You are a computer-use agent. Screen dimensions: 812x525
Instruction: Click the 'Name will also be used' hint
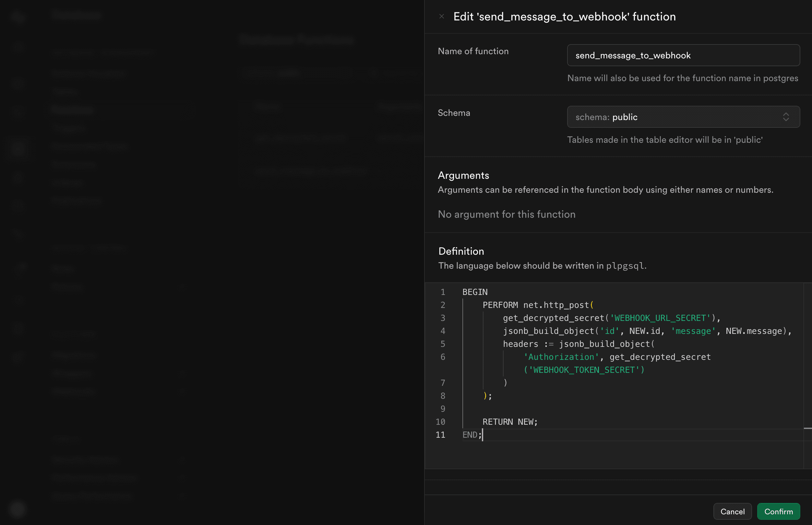[683, 78]
